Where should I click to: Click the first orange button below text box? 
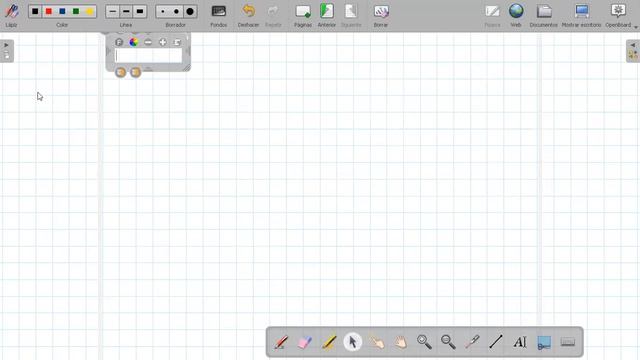[120, 72]
